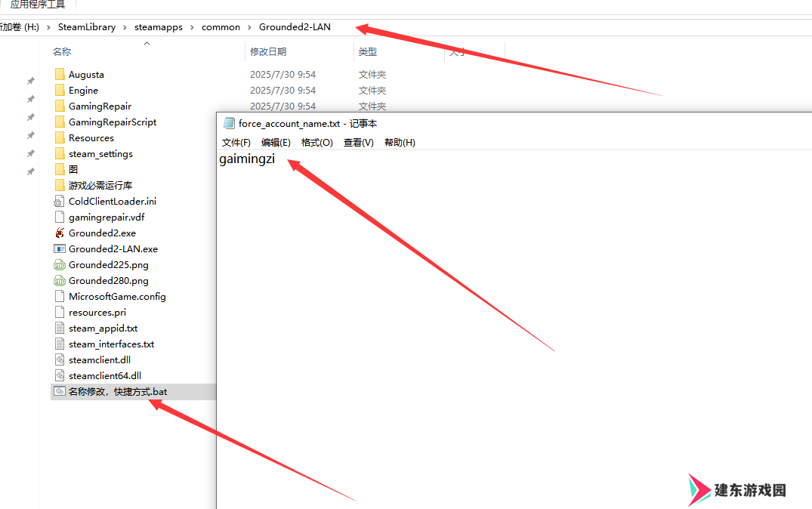Go to SteamLibrary in the address bar
The image size is (812, 509).
86,27
